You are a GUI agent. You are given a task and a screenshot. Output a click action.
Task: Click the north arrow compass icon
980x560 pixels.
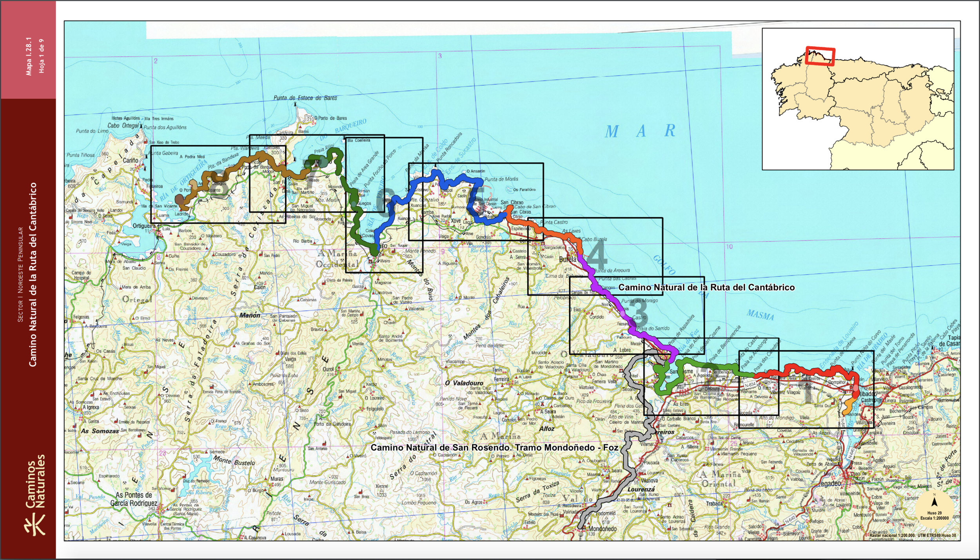934,502
